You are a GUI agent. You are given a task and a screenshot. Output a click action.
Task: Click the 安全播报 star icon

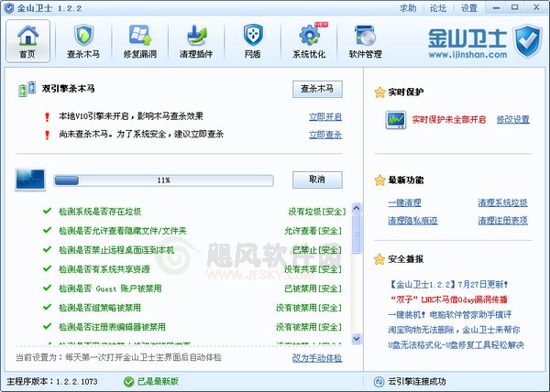tap(379, 259)
